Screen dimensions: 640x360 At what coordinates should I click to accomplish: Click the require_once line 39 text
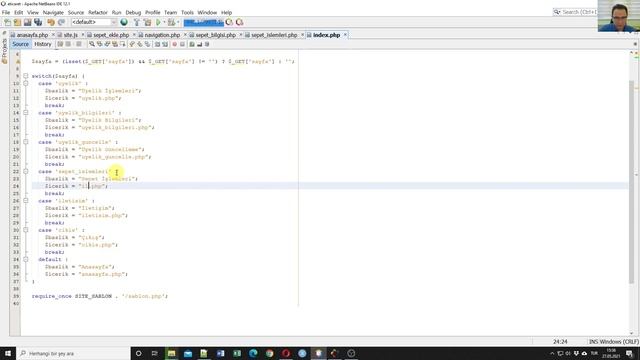100,296
